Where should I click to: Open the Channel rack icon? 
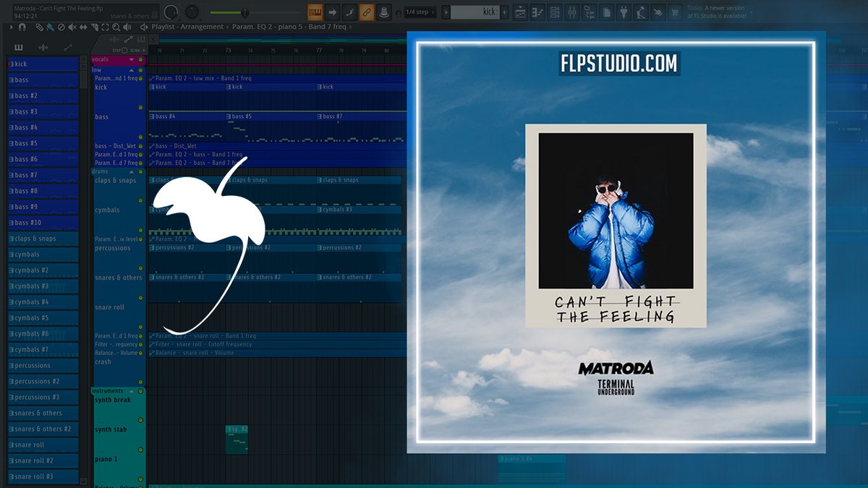click(x=554, y=12)
